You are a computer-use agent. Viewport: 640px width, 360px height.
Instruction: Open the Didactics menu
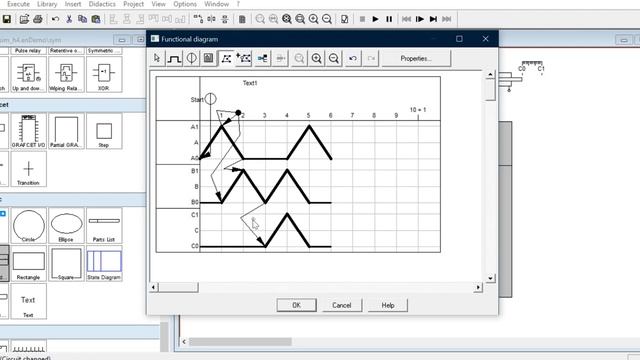(x=102, y=4)
